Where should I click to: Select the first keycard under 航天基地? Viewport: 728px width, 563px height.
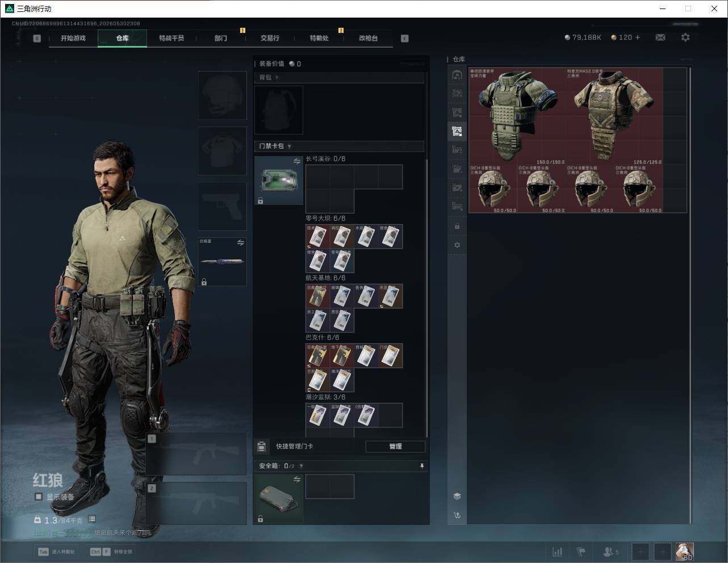pyautogui.click(x=318, y=296)
